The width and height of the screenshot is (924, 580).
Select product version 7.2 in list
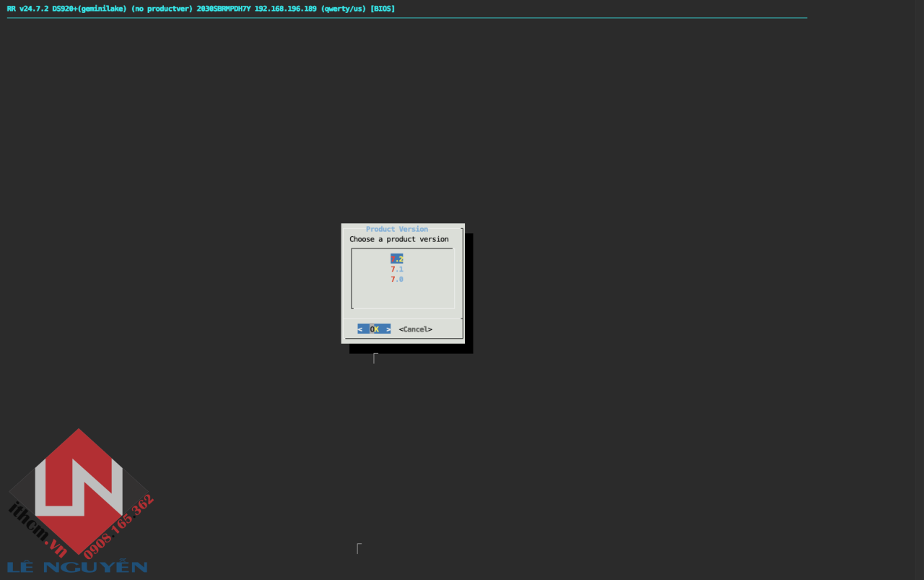(397, 259)
